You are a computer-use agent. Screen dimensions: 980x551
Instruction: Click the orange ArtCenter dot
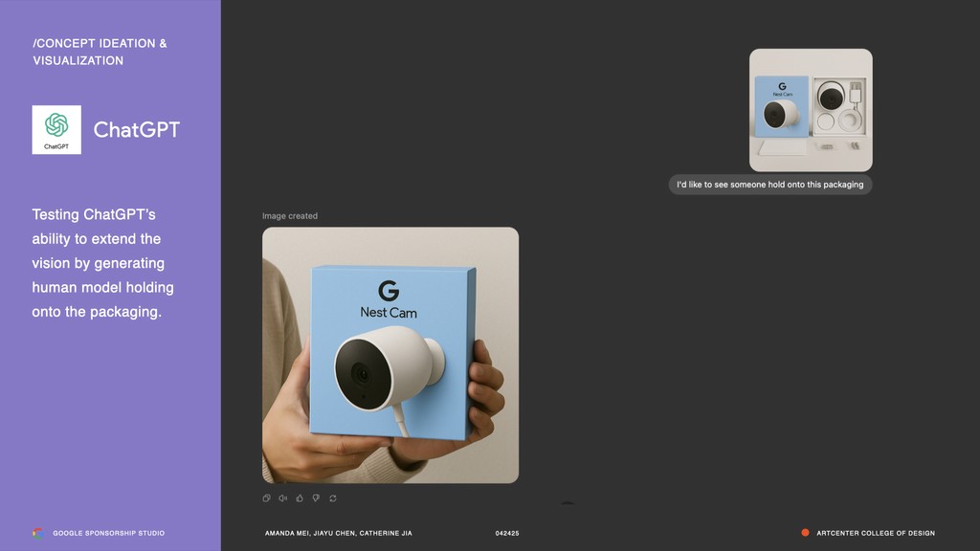(x=805, y=533)
